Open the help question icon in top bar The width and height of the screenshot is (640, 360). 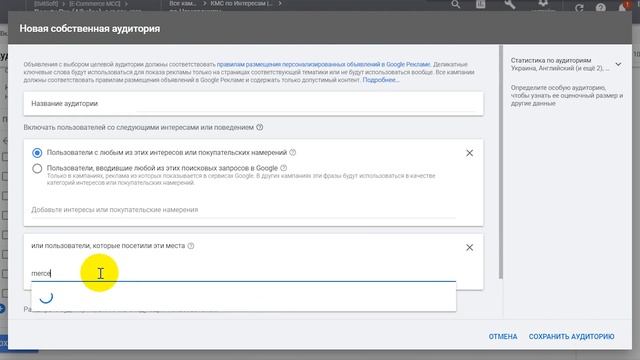click(x=600, y=7)
